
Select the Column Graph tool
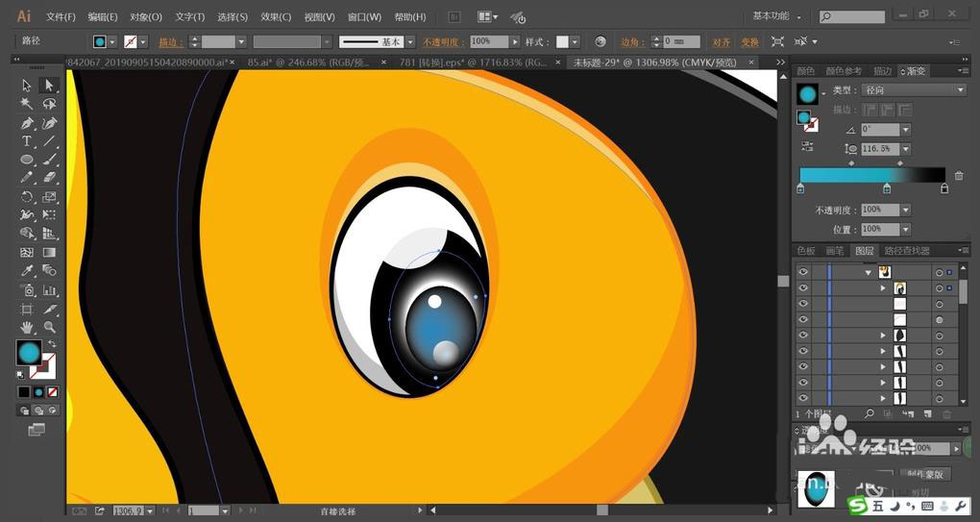click(49, 290)
